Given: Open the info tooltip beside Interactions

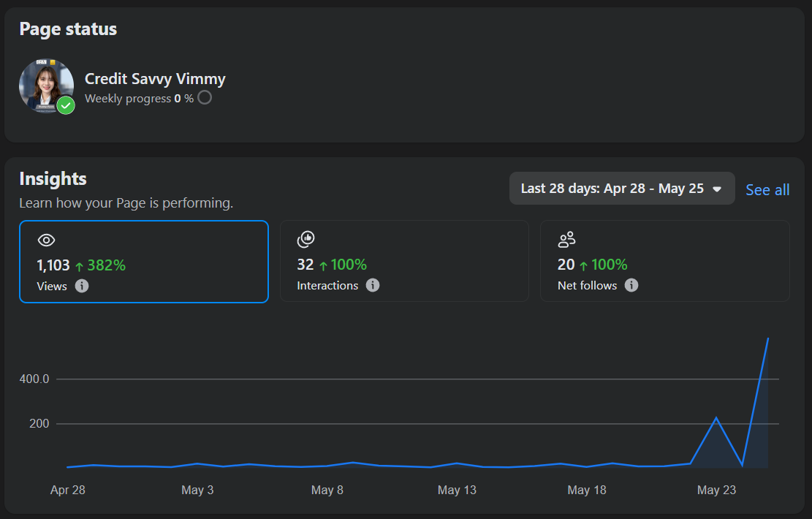Looking at the screenshot, I should click(373, 285).
